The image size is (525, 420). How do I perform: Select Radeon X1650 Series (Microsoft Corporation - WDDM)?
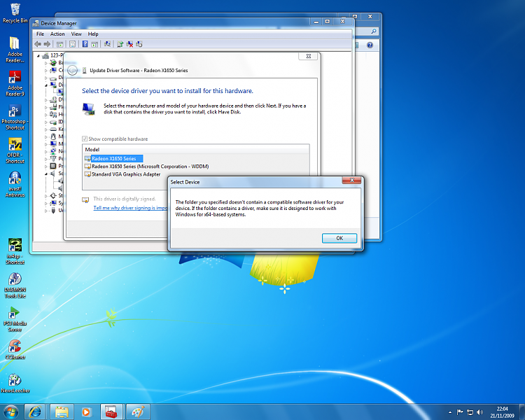147,167
